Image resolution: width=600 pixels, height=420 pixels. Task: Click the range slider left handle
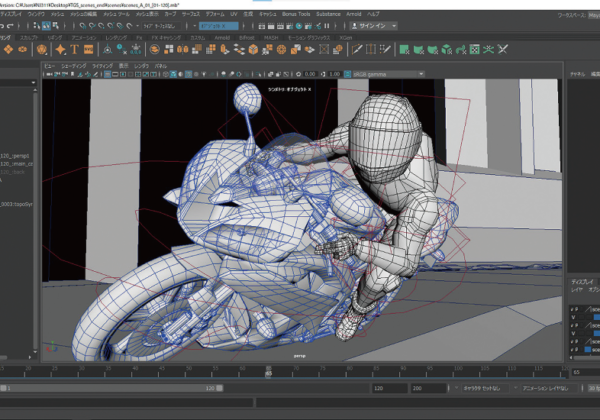4,388
